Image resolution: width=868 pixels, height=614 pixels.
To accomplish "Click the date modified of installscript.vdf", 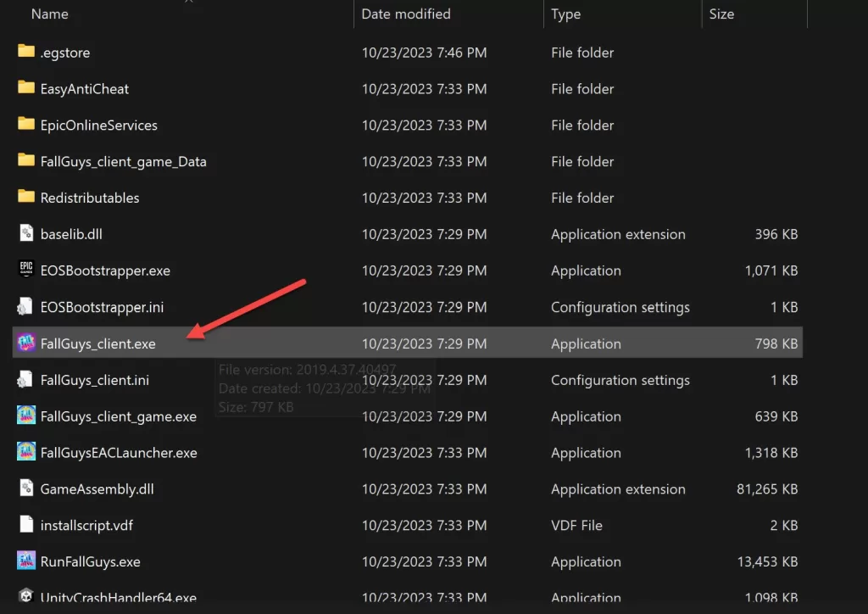I will click(424, 526).
